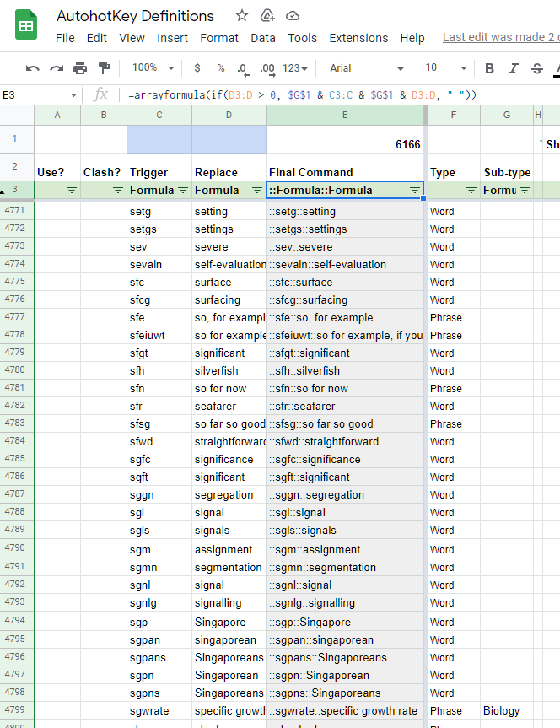Activate the paint format tool
Viewport: 560px width, 728px height.
[105, 68]
